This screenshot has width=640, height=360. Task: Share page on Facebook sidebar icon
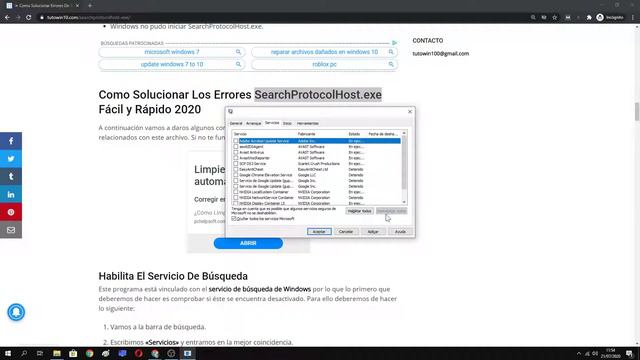pos(11,141)
